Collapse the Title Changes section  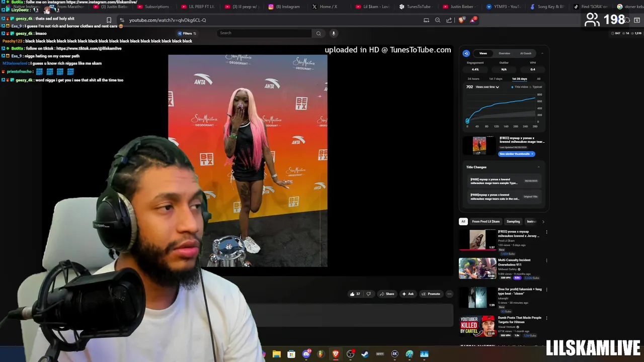point(538,167)
